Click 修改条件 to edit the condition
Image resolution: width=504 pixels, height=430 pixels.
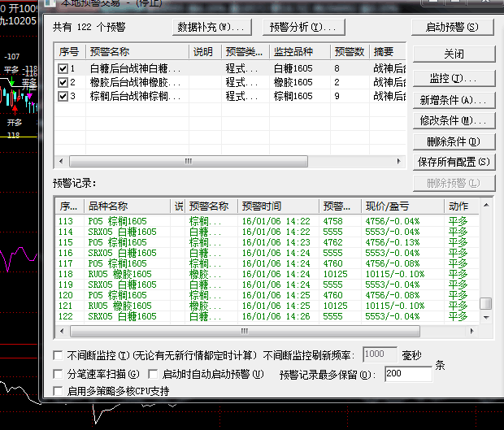click(453, 121)
